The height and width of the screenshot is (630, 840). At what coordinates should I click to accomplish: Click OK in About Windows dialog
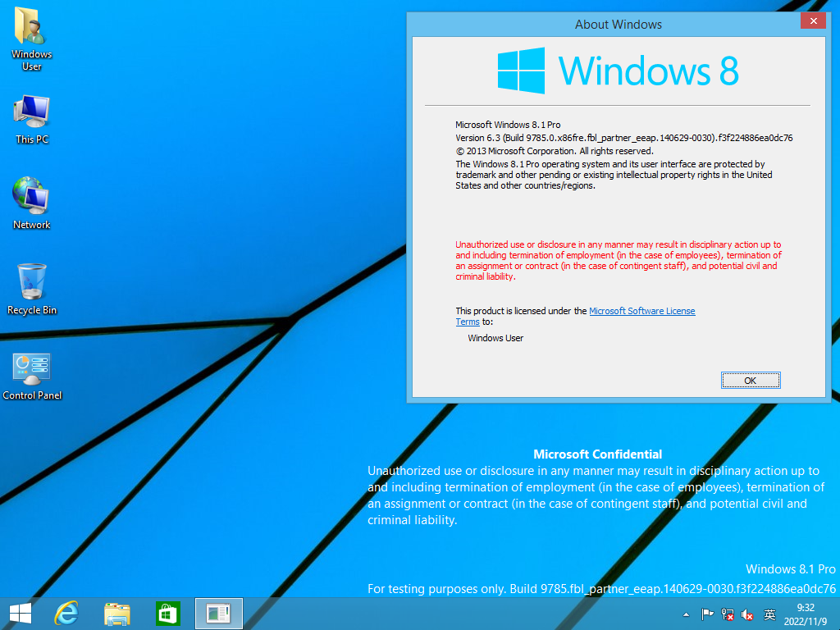[x=750, y=381]
